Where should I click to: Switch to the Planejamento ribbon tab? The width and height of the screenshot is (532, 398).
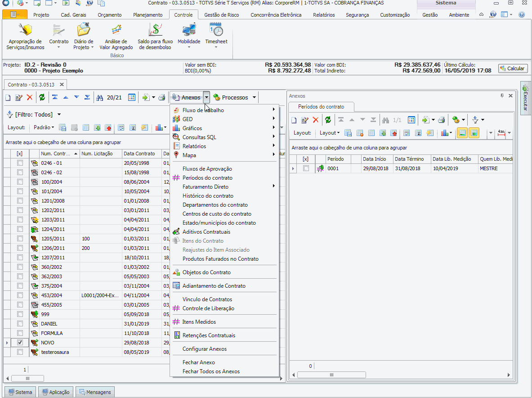click(148, 15)
